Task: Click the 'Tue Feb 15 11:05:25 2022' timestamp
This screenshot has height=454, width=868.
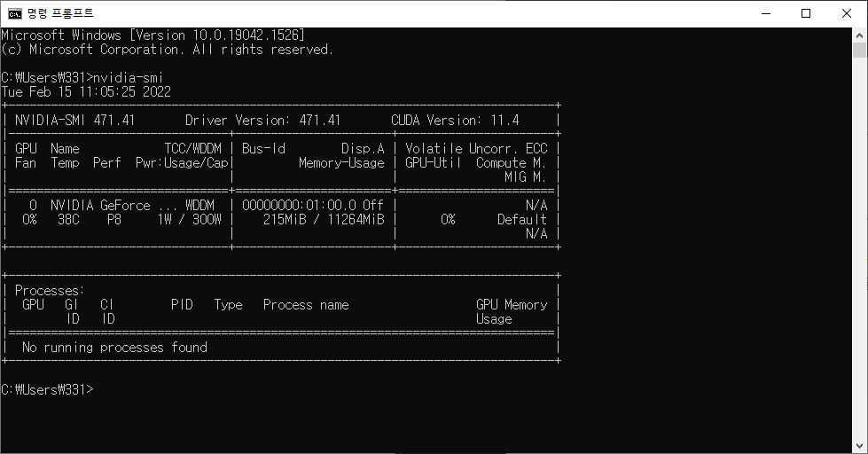Action: 86,92
